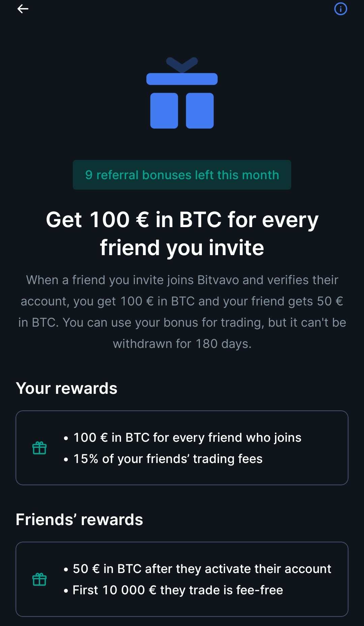Tap the green gift icon in the Friends' rewards card
This screenshot has height=626, width=364.
(x=39, y=579)
